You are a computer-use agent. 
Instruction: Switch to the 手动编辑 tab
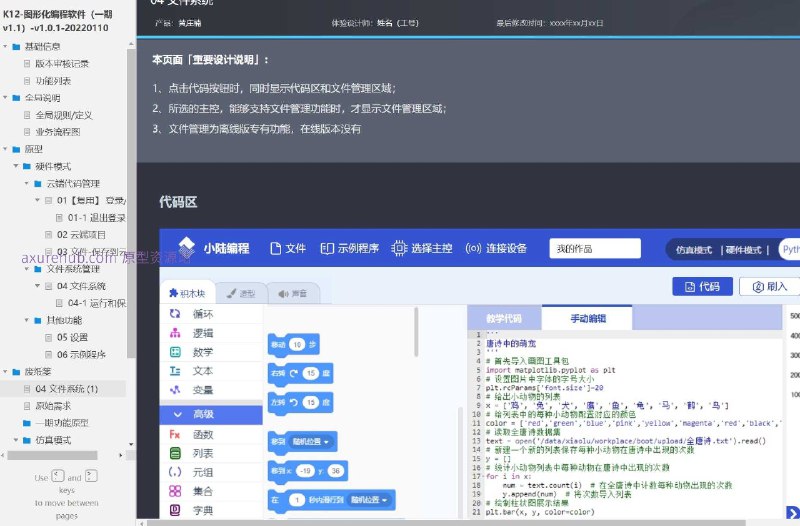click(588, 318)
